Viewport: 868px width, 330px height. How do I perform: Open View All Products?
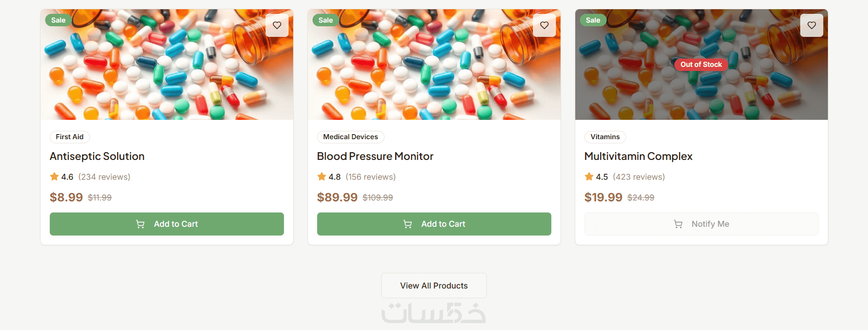tap(434, 286)
